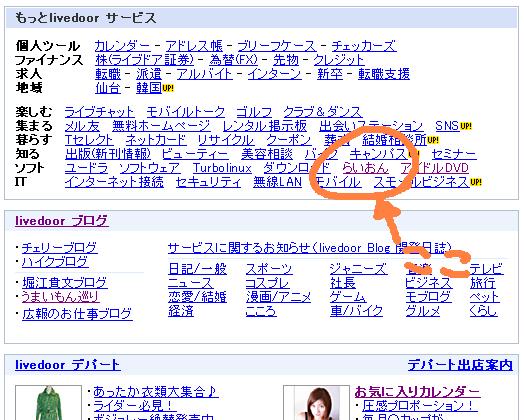The width and height of the screenshot is (524, 420).
Task: Click デパート出店案内 link
Action: pyautogui.click(x=460, y=365)
